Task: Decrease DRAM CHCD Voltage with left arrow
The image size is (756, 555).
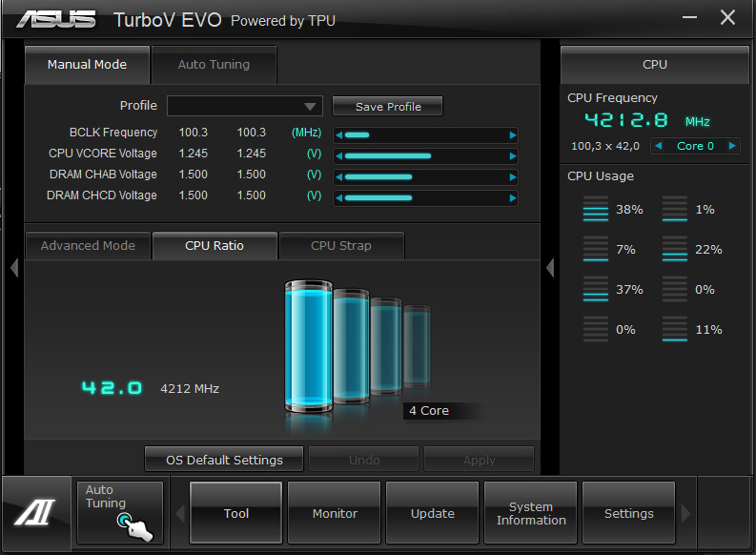Action: (339, 197)
